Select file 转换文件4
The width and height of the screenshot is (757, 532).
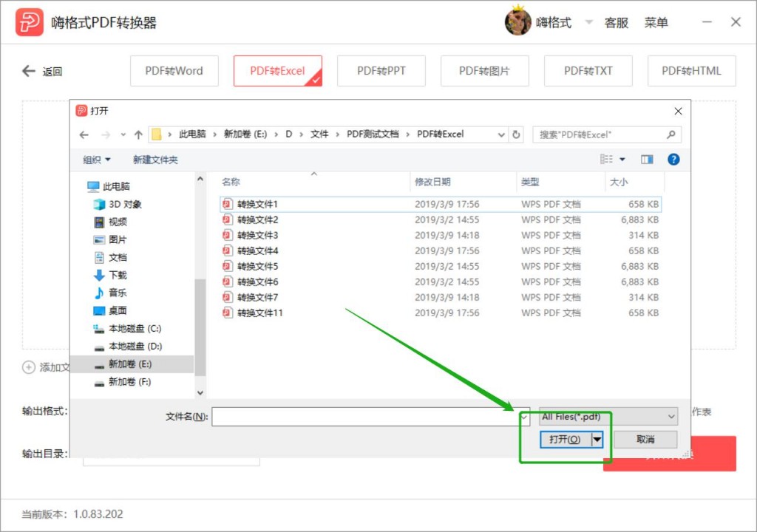441,250
